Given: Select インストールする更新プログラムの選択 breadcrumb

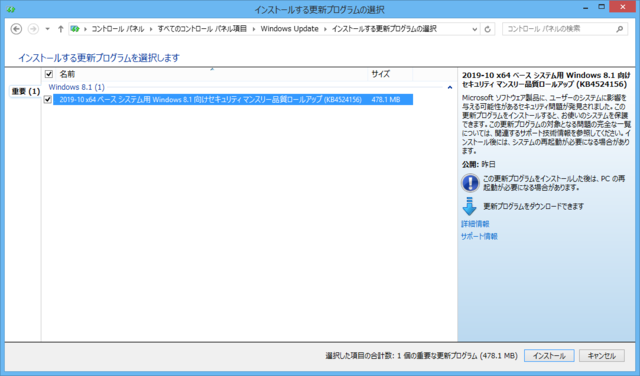Looking at the screenshot, I should (384, 29).
